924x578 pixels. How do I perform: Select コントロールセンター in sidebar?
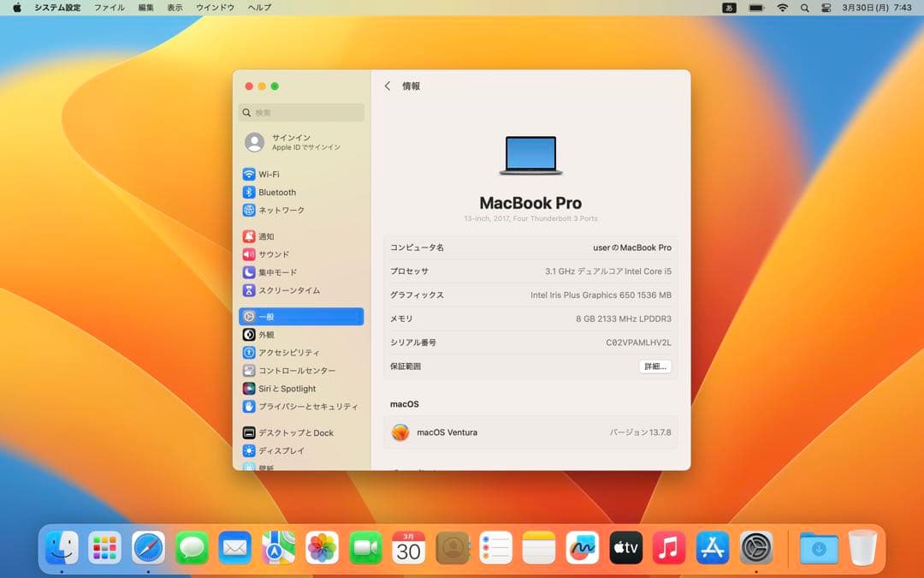pyautogui.click(x=301, y=371)
